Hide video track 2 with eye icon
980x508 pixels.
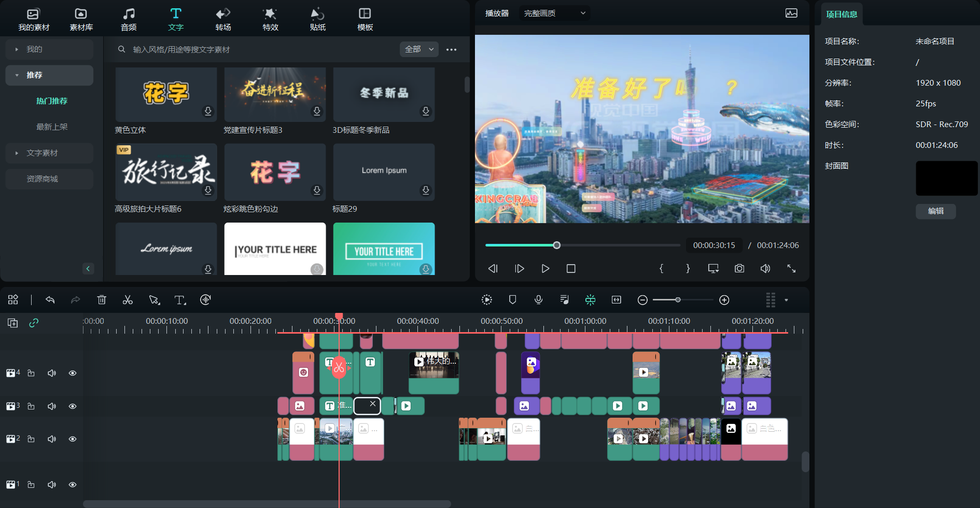tap(73, 439)
